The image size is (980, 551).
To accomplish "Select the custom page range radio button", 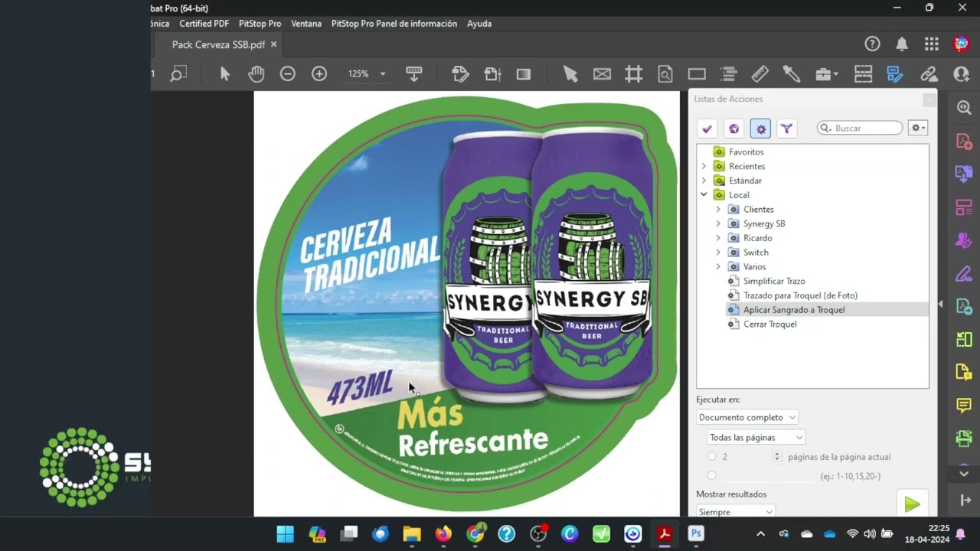I will (x=712, y=476).
